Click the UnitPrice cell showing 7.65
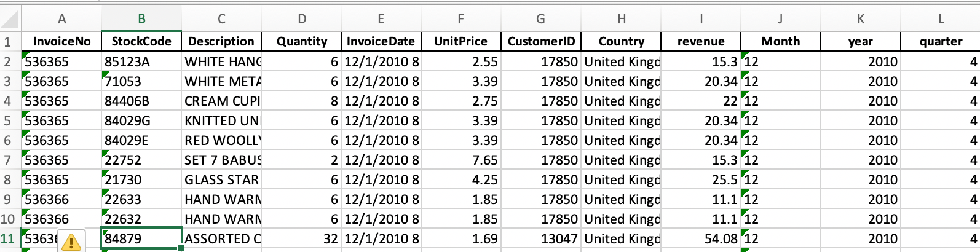980x252 pixels. click(x=460, y=160)
